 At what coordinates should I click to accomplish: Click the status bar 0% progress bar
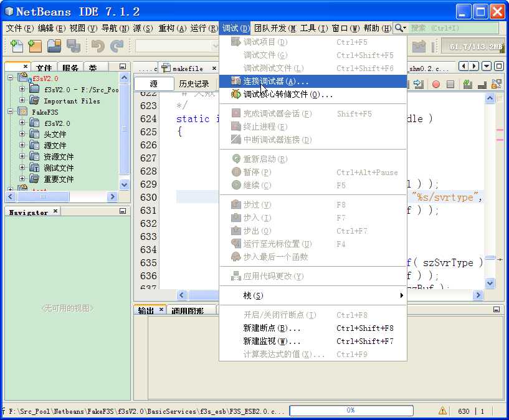pos(351,410)
